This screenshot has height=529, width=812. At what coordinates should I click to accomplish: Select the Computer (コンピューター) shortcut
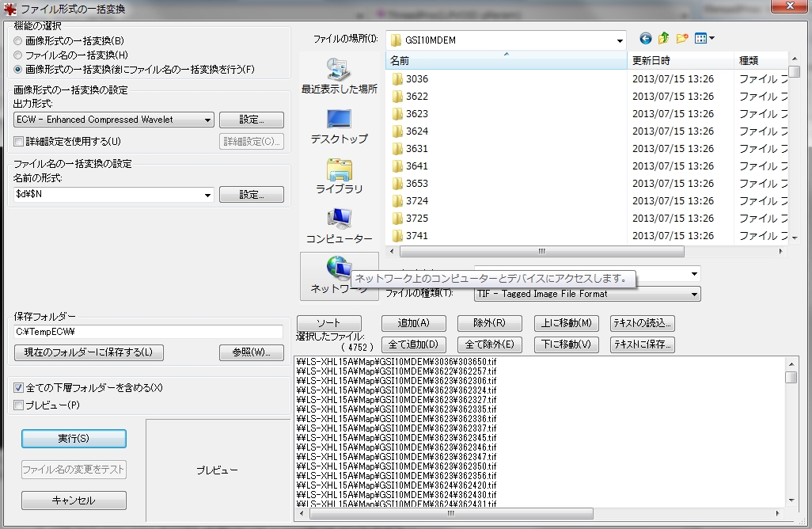coord(340,226)
